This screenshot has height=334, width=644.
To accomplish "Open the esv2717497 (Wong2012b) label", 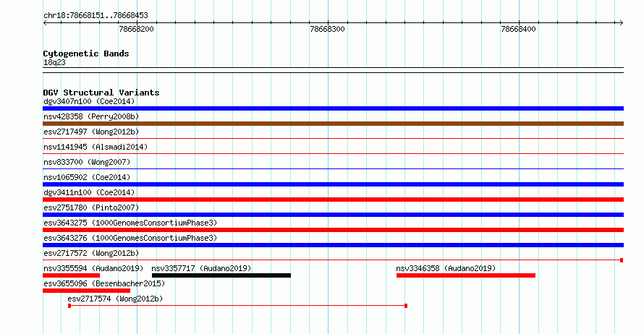I will (91, 132).
